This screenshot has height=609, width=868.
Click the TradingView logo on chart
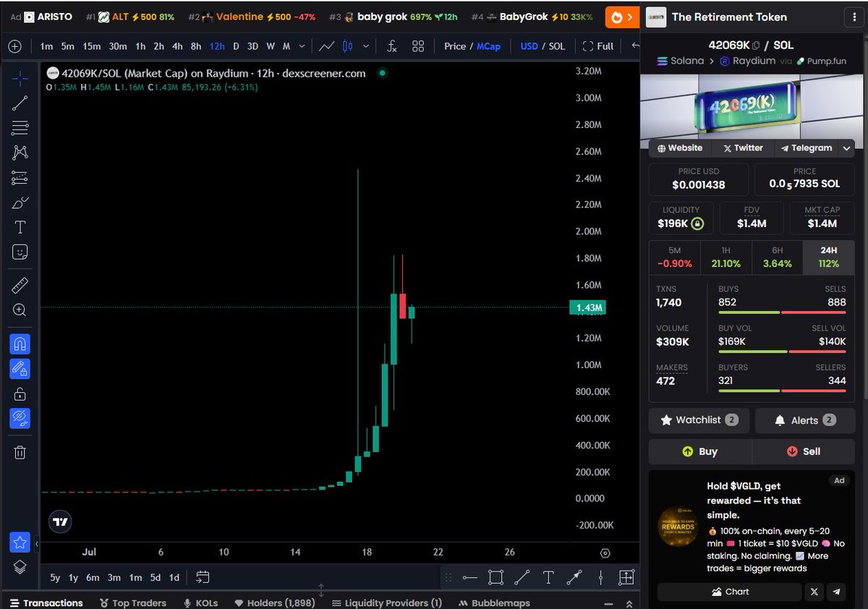(60, 521)
